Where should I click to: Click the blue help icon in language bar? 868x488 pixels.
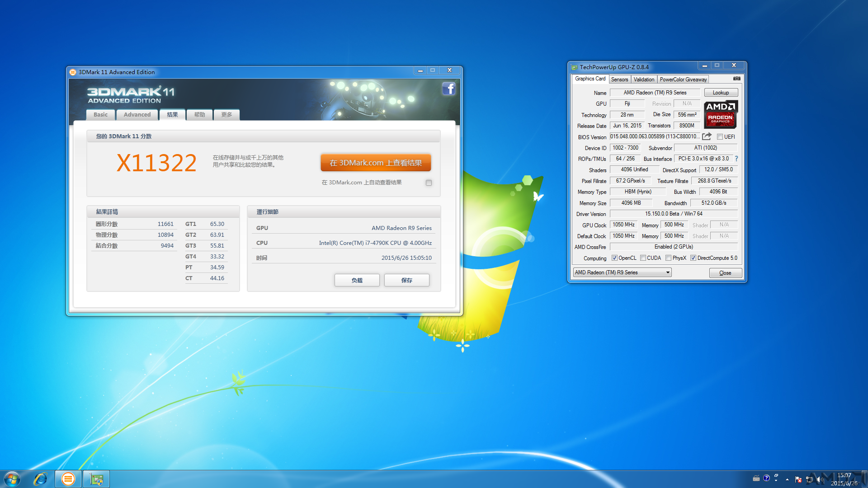(766, 478)
